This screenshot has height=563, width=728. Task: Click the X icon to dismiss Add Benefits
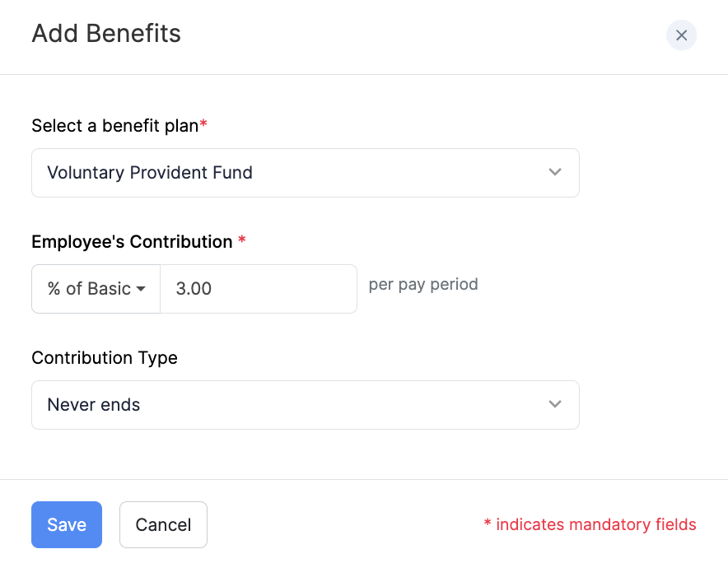click(x=681, y=35)
